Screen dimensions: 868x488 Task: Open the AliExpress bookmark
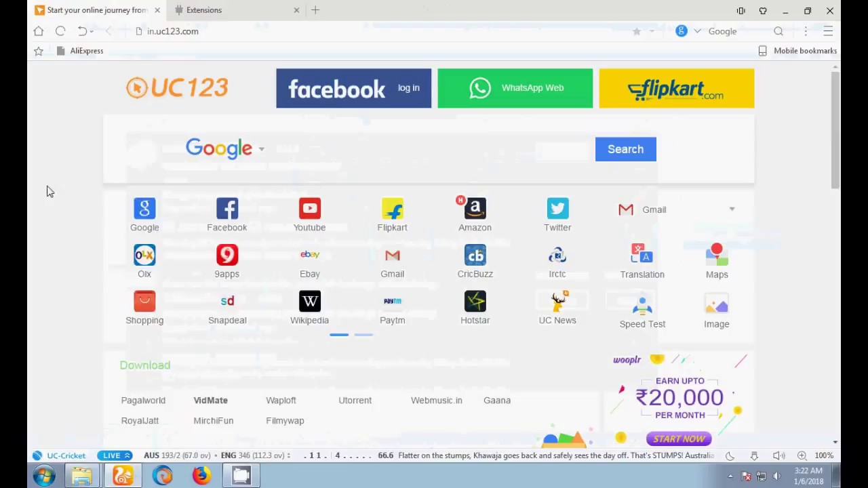80,51
